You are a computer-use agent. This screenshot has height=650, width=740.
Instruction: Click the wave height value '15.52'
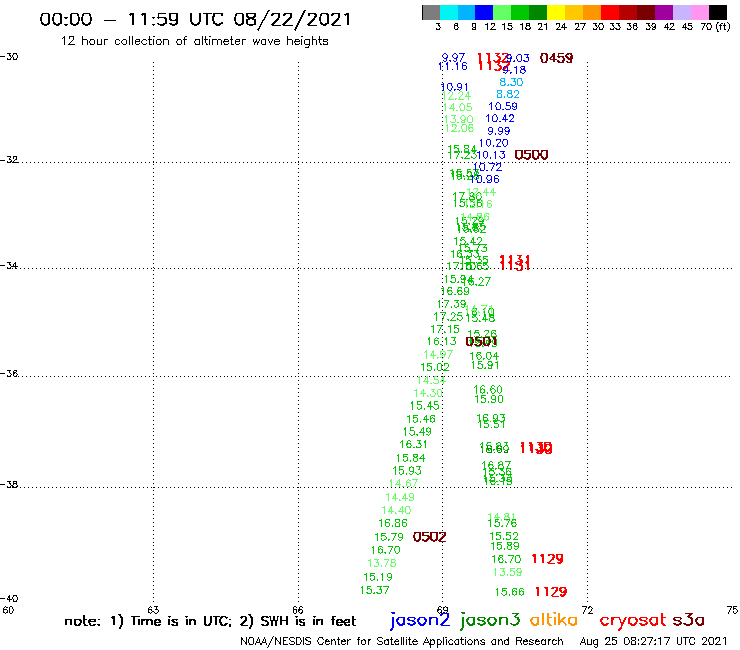504,536
